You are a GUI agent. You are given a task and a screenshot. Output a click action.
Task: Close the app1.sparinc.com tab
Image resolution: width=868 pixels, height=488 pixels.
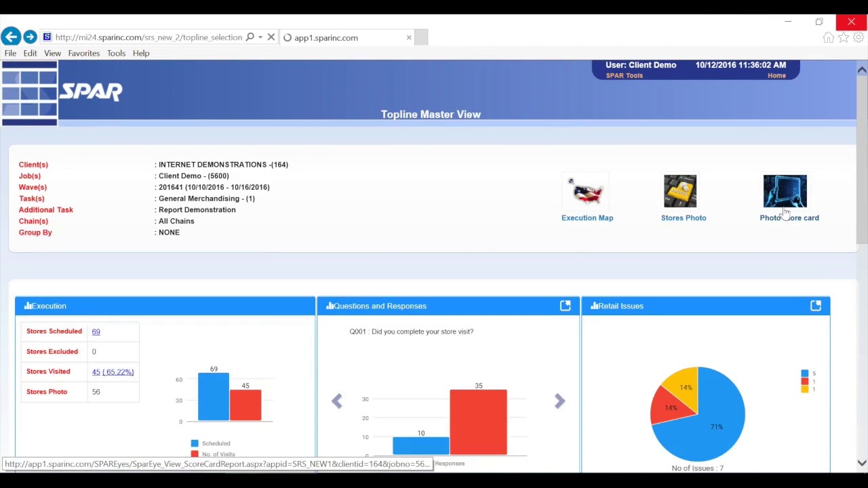409,37
